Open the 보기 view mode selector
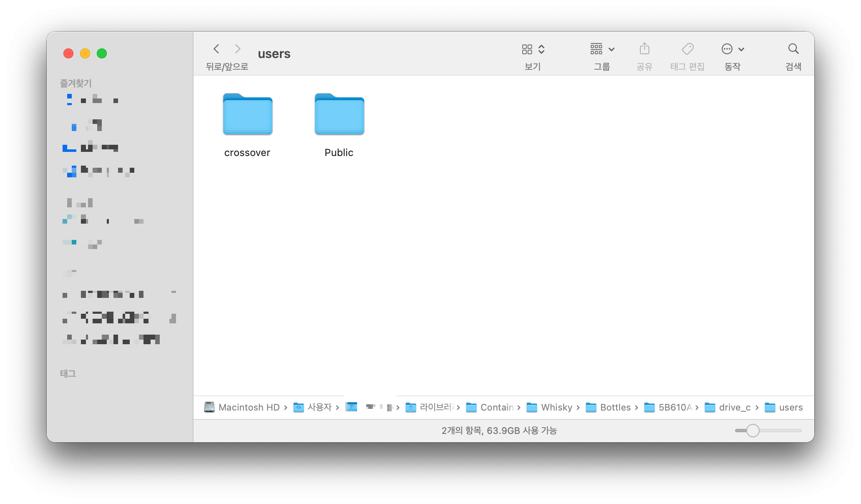Screen dimensions: 861x504 pyautogui.click(x=533, y=49)
